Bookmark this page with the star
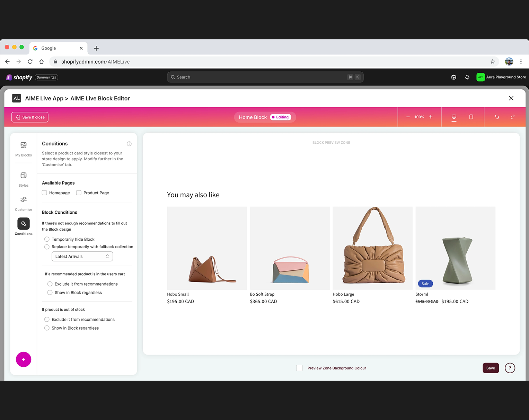The height and width of the screenshot is (420, 529). pos(493,62)
